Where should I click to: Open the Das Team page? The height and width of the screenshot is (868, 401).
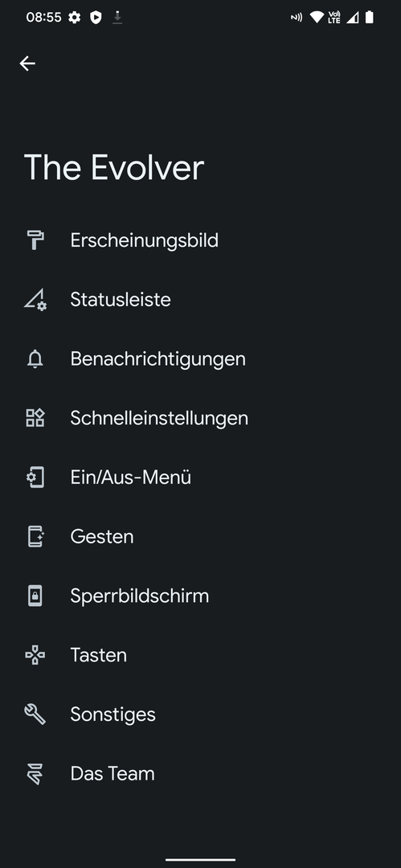coord(201,774)
